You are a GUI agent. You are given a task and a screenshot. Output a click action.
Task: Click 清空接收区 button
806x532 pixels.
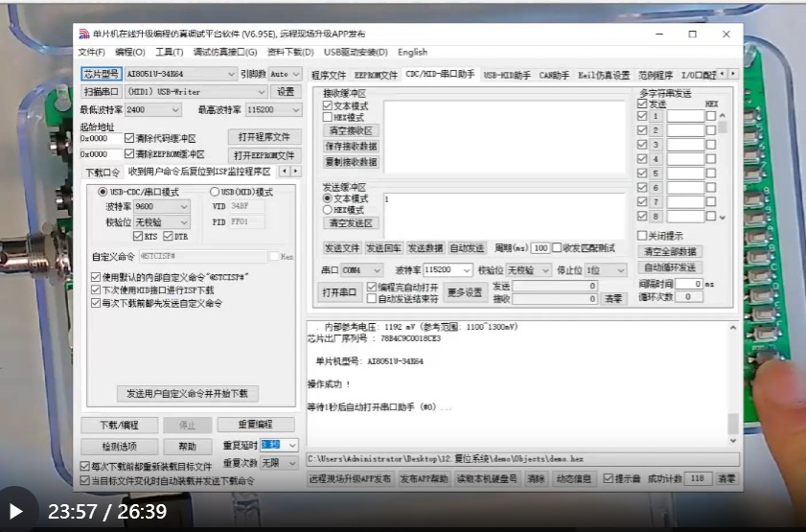tap(351, 131)
